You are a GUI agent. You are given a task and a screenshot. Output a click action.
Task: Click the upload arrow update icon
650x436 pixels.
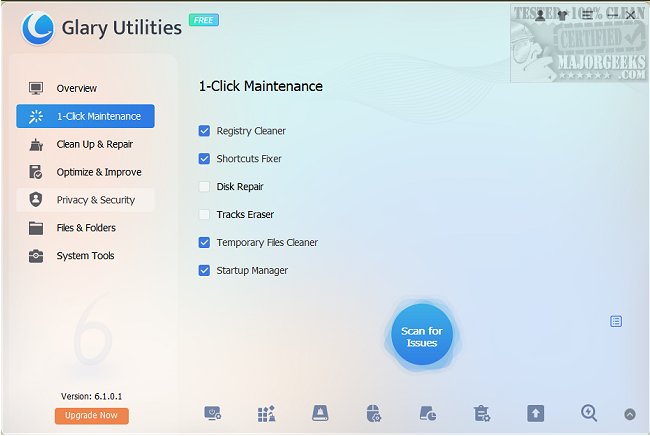tap(535, 414)
